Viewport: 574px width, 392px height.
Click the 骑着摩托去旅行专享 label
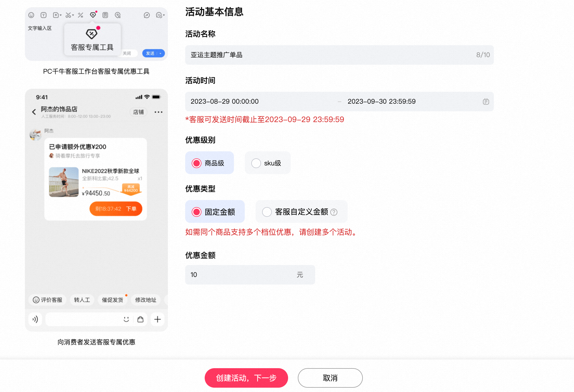(x=77, y=156)
